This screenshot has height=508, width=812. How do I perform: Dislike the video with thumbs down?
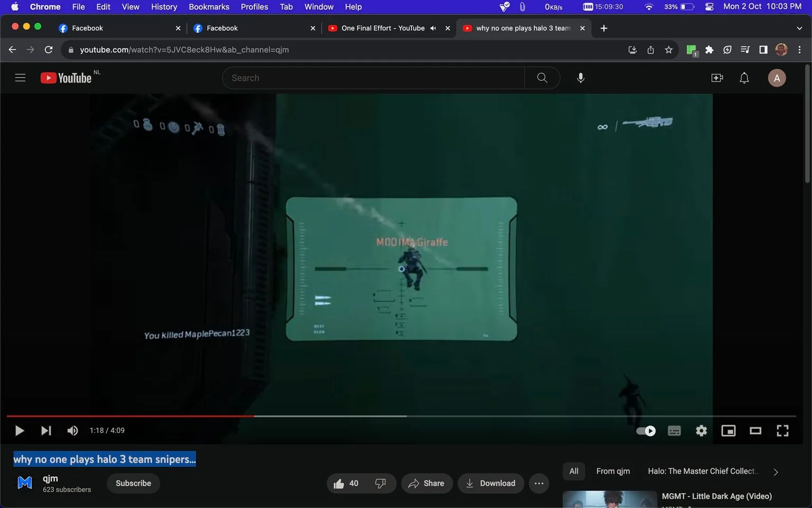pyautogui.click(x=381, y=483)
